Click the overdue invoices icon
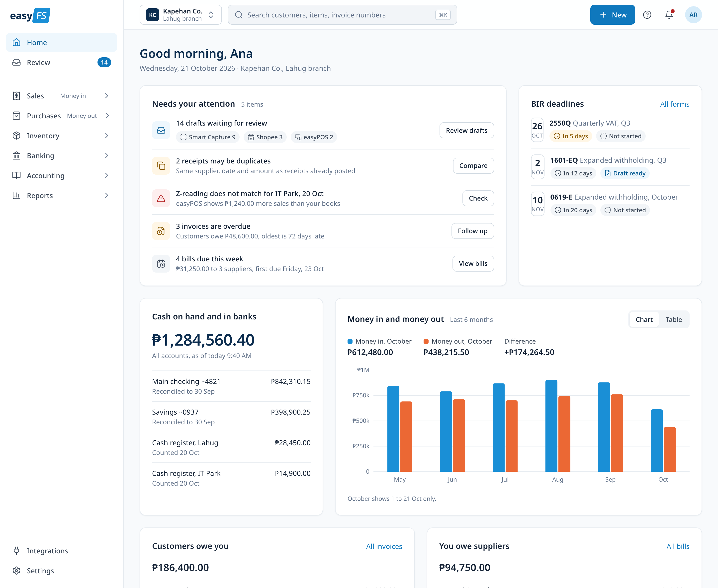 click(161, 231)
